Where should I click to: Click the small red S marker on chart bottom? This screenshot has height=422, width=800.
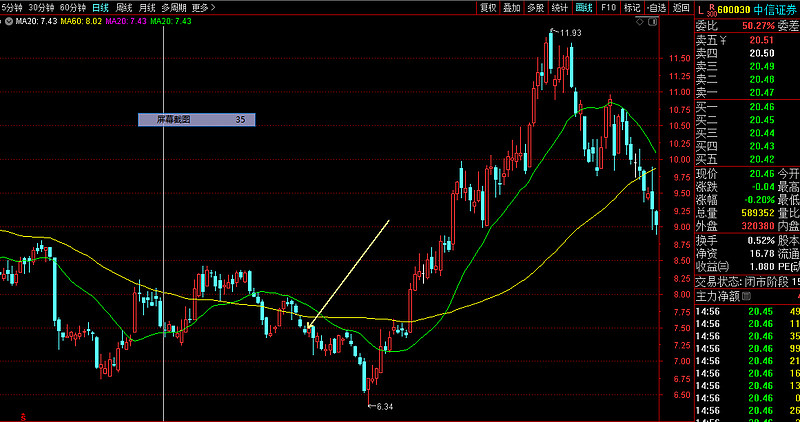pyautogui.click(x=23, y=417)
